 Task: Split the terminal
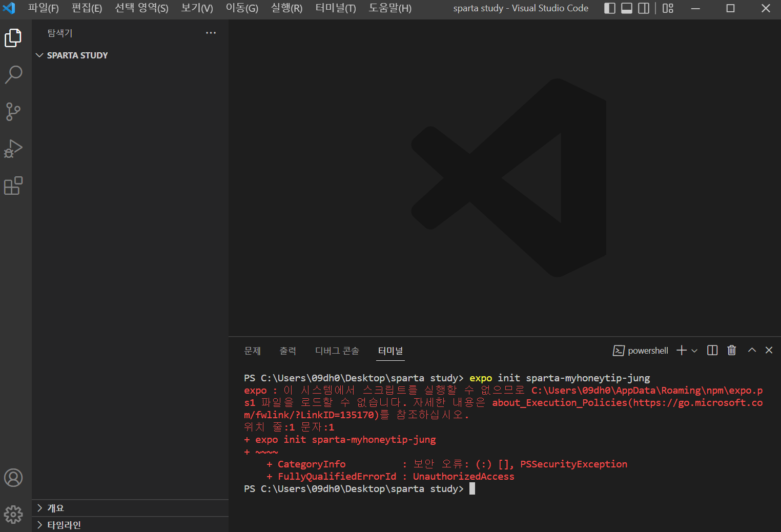point(712,350)
